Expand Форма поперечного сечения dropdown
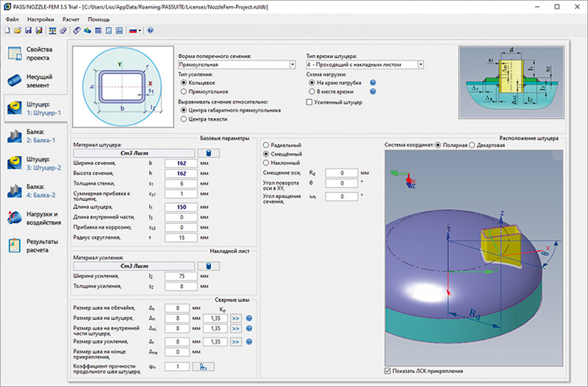Image resolution: width=588 pixels, height=387 pixels. (293, 65)
